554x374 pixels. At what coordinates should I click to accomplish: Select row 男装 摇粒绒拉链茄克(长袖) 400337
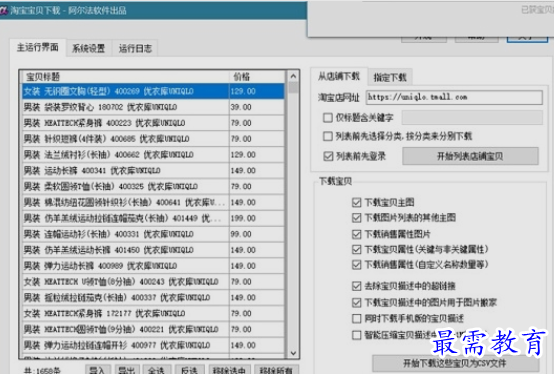click(153, 298)
